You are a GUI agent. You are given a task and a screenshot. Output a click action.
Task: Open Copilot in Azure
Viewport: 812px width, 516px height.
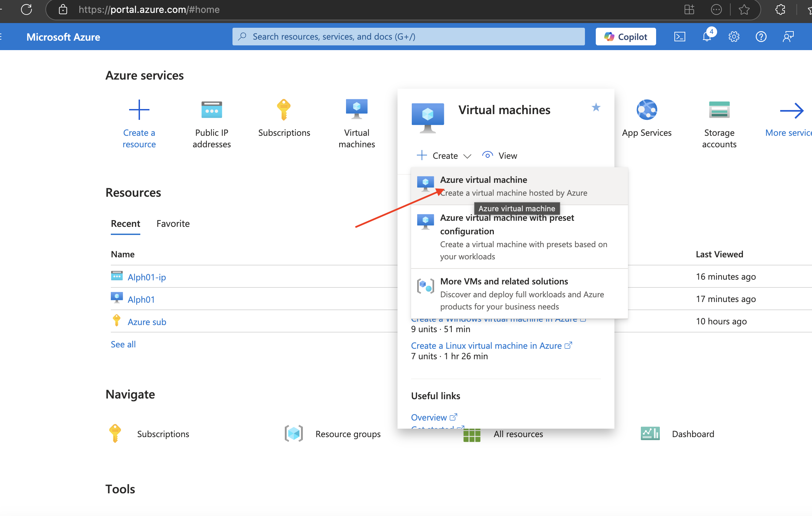pos(626,37)
